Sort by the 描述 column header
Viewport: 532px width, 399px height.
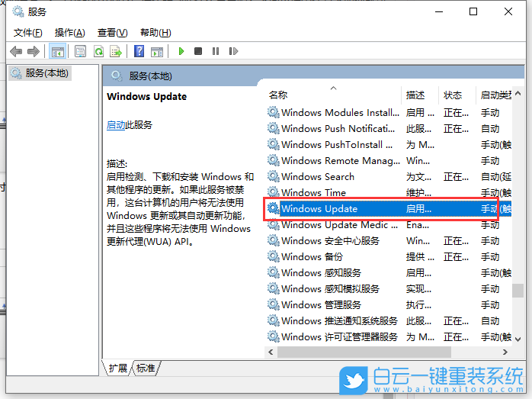pos(420,95)
